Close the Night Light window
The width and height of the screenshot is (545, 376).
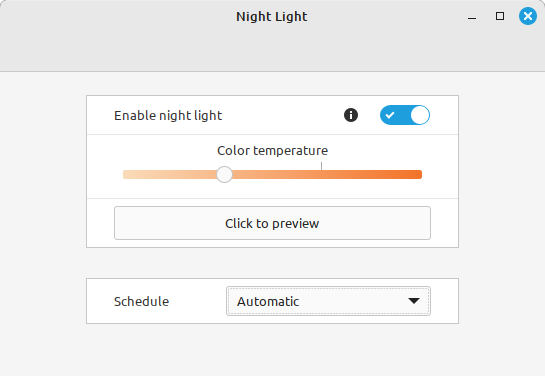point(528,16)
